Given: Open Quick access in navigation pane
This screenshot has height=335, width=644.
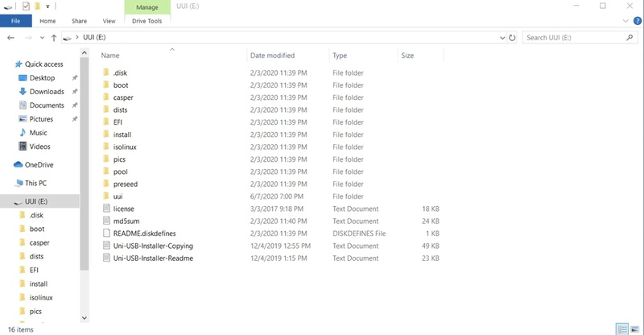Looking at the screenshot, I should (x=44, y=64).
